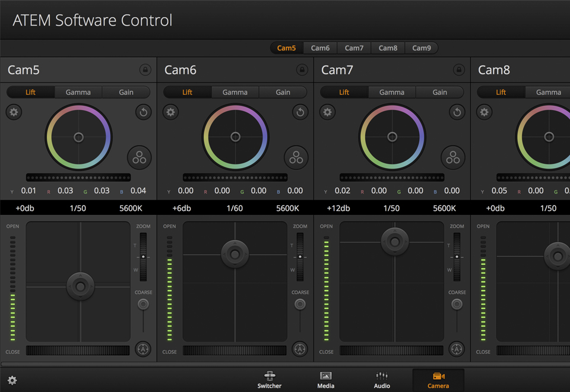The width and height of the screenshot is (570, 392).
Task: Lock the Cam7 camera controls
Action: [458, 69]
